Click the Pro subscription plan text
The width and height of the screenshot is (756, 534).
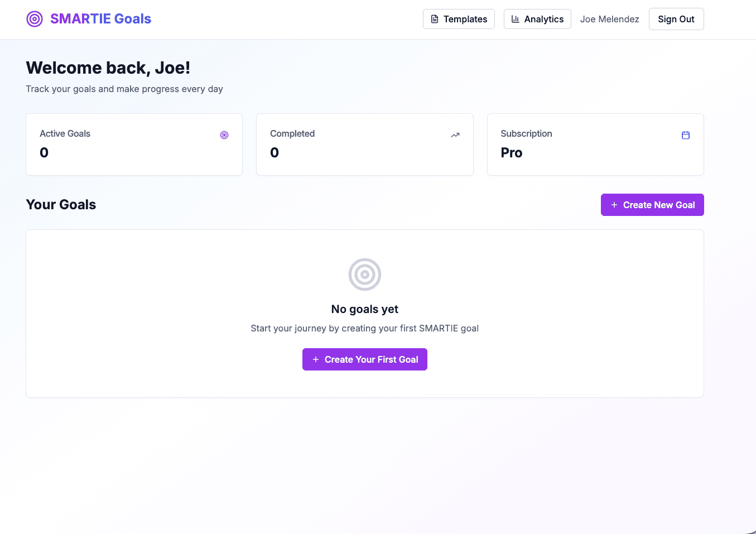coord(512,153)
